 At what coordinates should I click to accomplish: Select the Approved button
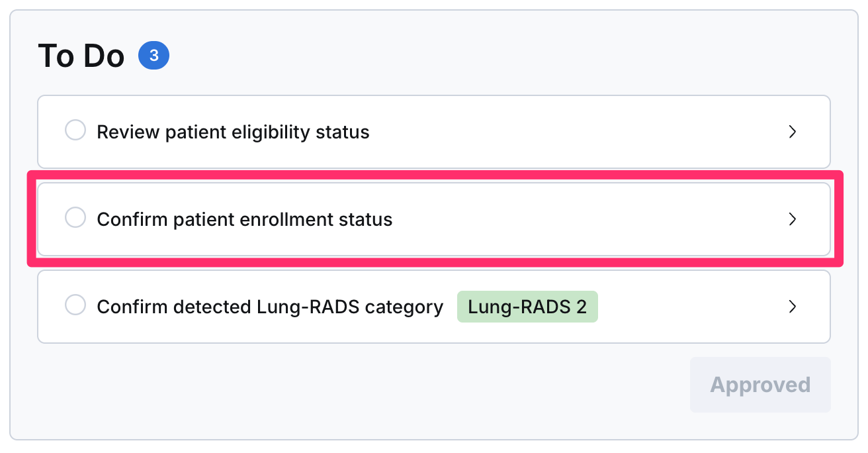pyautogui.click(x=760, y=385)
